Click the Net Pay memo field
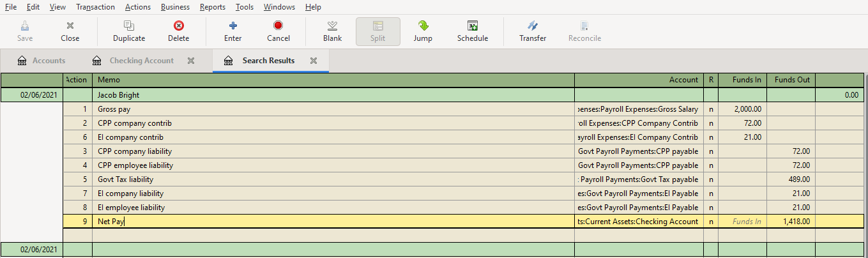868x258 pixels. (x=332, y=222)
